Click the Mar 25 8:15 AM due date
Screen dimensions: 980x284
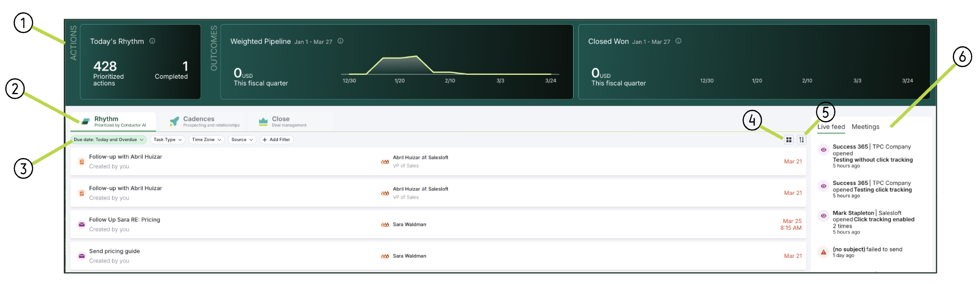point(791,224)
